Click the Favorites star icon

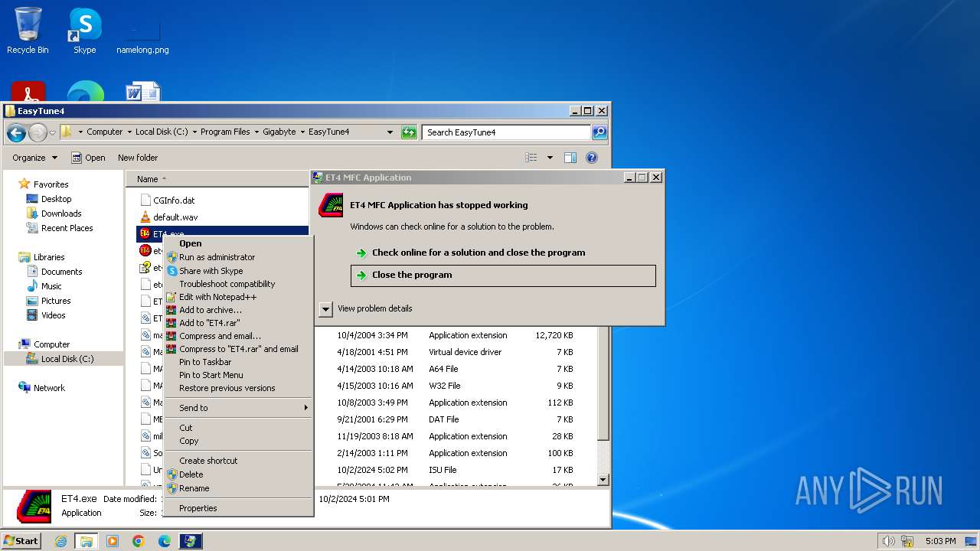pos(24,184)
